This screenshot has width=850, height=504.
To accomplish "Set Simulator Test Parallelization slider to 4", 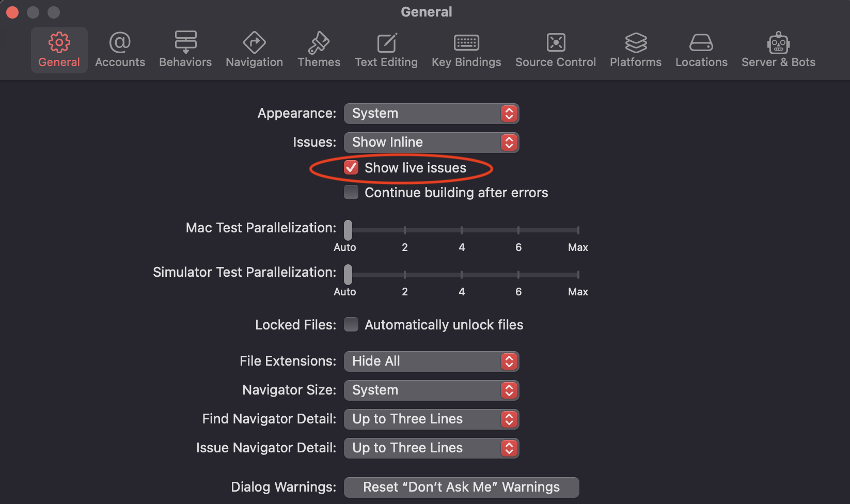I will 462,274.
